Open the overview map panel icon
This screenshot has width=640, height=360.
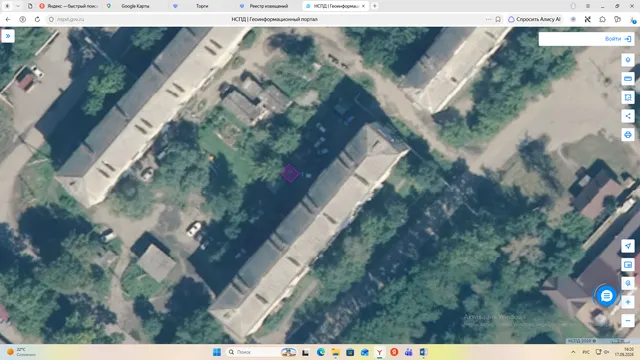[x=628, y=265]
